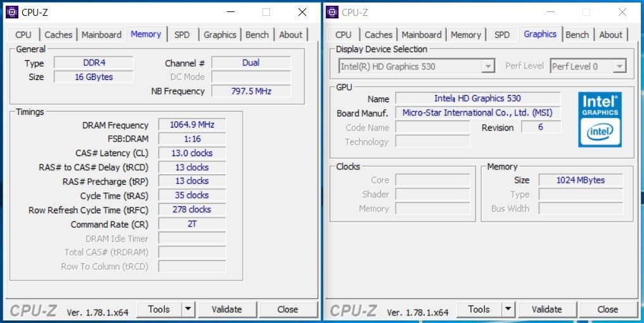This screenshot has height=323, width=644.
Task: Select the Memory tab in left window
Action: [x=146, y=34]
